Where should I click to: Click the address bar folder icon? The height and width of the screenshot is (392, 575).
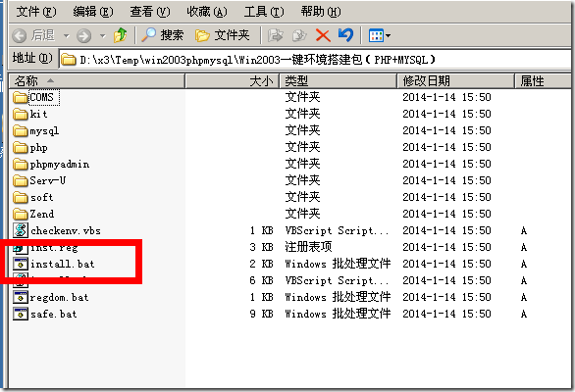69,60
